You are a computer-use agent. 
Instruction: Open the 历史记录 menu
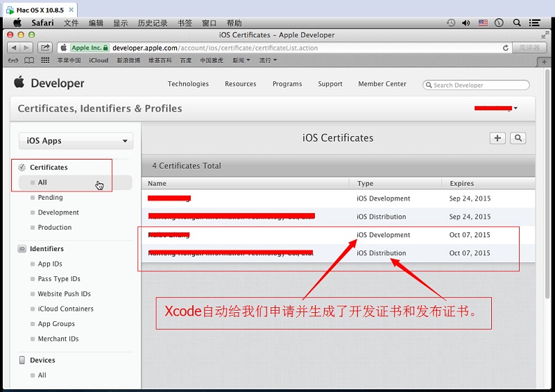pyautogui.click(x=153, y=23)
